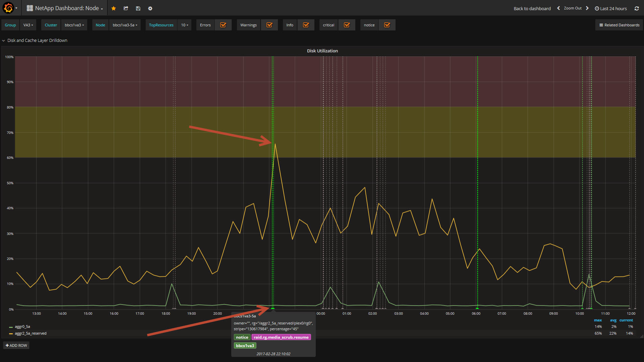644x362 pixels.
Task: Shift time range forward with right arrow
Action: [587, 8]
